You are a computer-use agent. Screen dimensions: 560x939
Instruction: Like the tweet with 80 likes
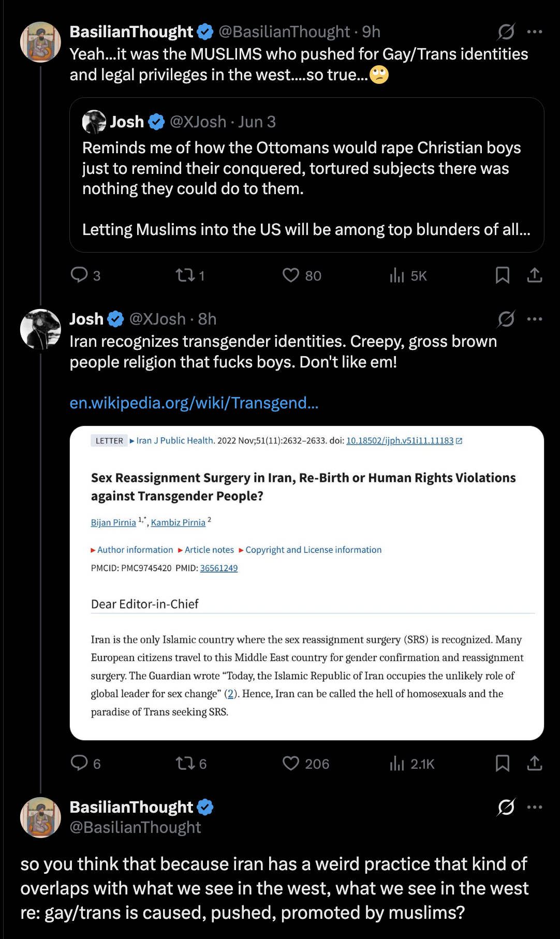point(302,275)
